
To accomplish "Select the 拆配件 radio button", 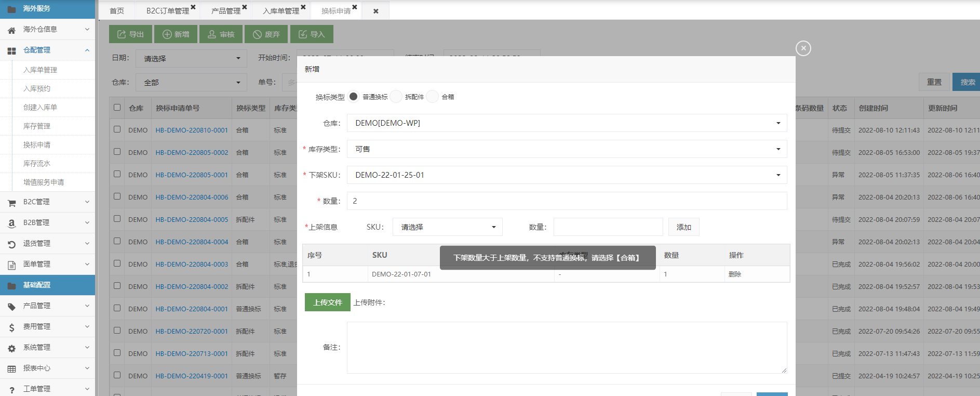I will click(x=396, y=97).
